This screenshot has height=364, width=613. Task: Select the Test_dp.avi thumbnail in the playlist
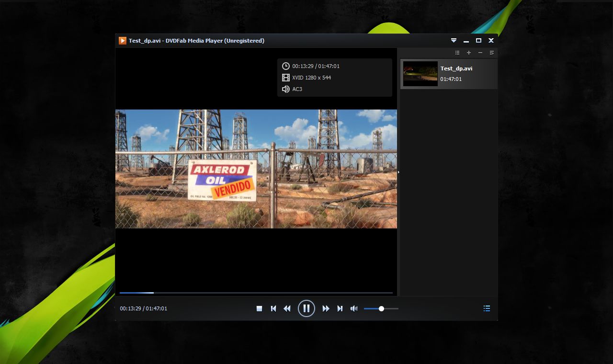pyautogui.click(x=420, y=73)
